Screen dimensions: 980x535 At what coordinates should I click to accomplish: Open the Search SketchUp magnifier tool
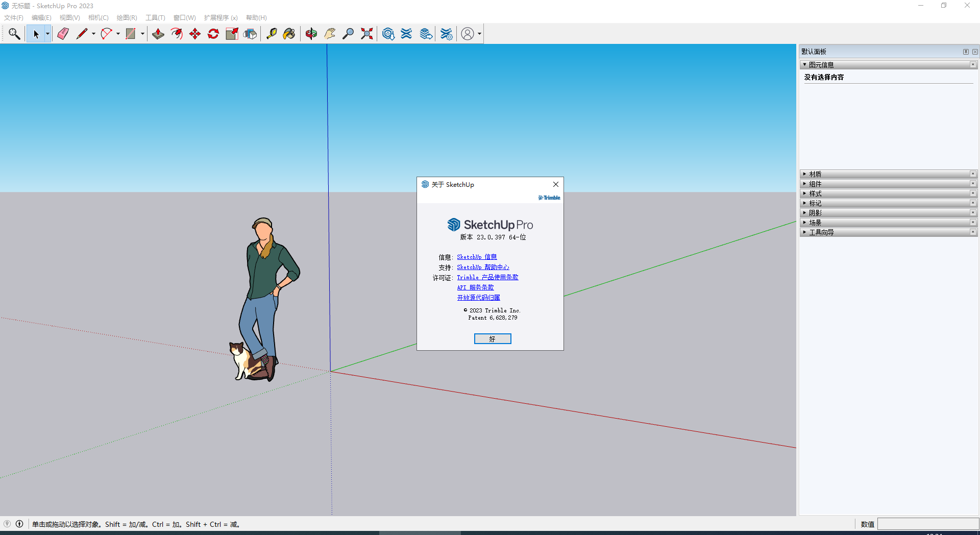pyautogui.click(x=14, y=34)
